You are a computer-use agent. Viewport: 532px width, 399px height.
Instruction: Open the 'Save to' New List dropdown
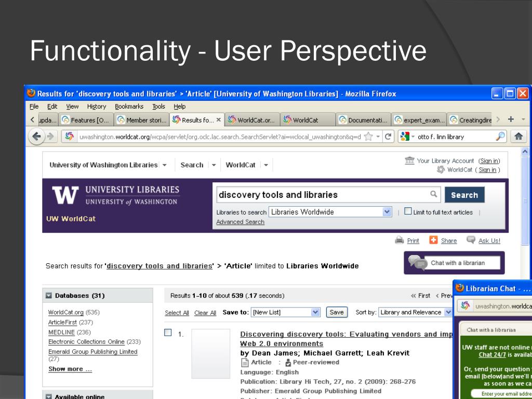[x=285, y=312]
